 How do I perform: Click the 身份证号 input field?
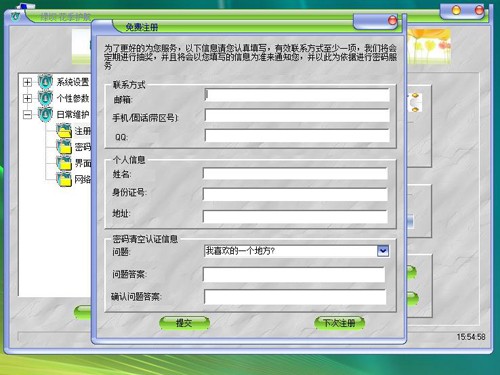click(295, 194)
